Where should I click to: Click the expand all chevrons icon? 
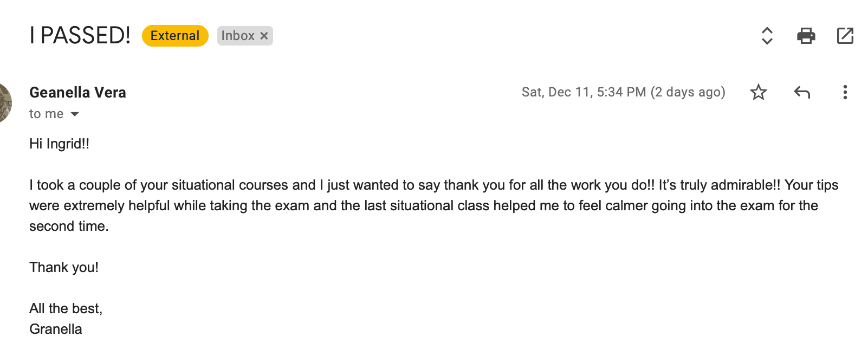point(767,36)
